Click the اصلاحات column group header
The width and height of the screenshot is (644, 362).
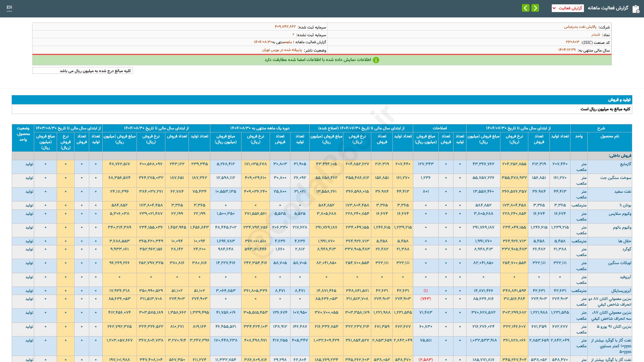[439, 128]
